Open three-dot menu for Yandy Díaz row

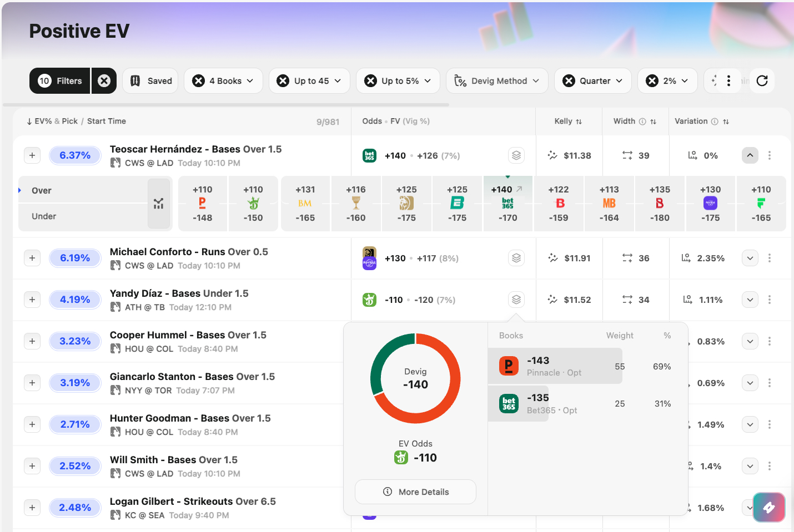tap(770, 300)
